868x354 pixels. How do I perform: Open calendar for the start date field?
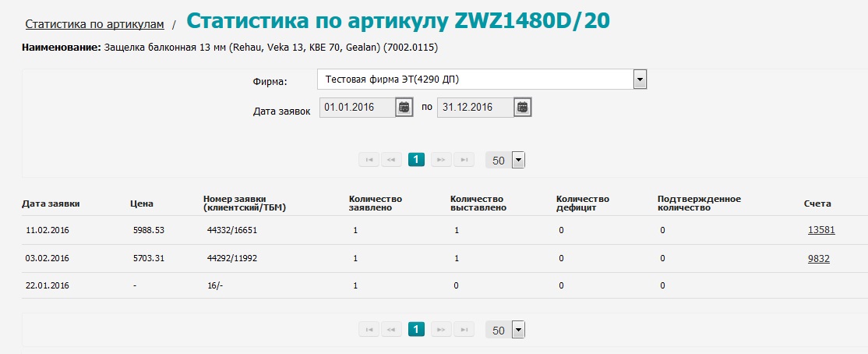tap(404, 108)
